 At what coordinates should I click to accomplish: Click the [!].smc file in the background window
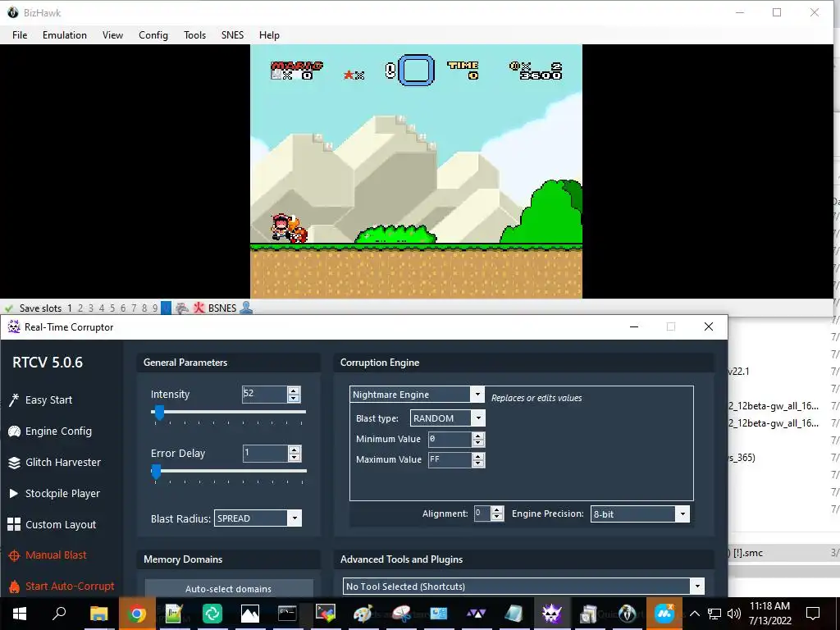pos(746,553)
